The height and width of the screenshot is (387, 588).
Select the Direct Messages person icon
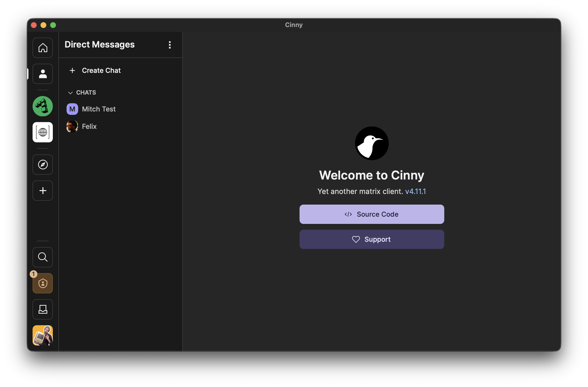click(43, 74)
